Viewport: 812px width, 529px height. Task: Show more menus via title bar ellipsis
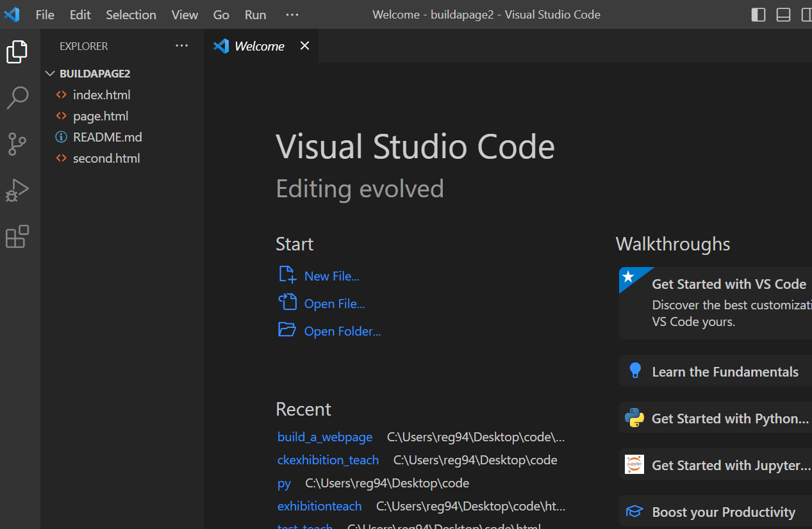292,14
